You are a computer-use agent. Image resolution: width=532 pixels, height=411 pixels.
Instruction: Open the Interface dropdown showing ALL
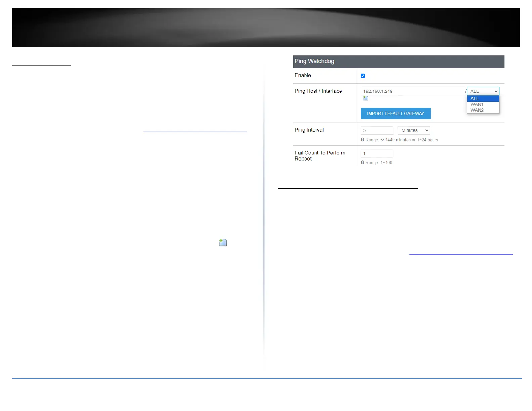pos(483,91)
